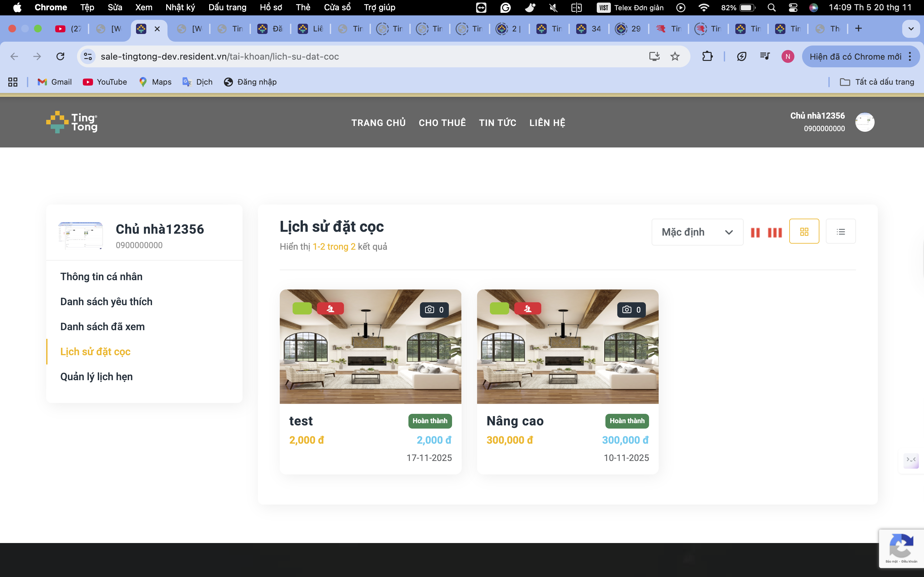Click the TingTong logo in header
Viewport: 924px width, 577px height.
[72, 122]
